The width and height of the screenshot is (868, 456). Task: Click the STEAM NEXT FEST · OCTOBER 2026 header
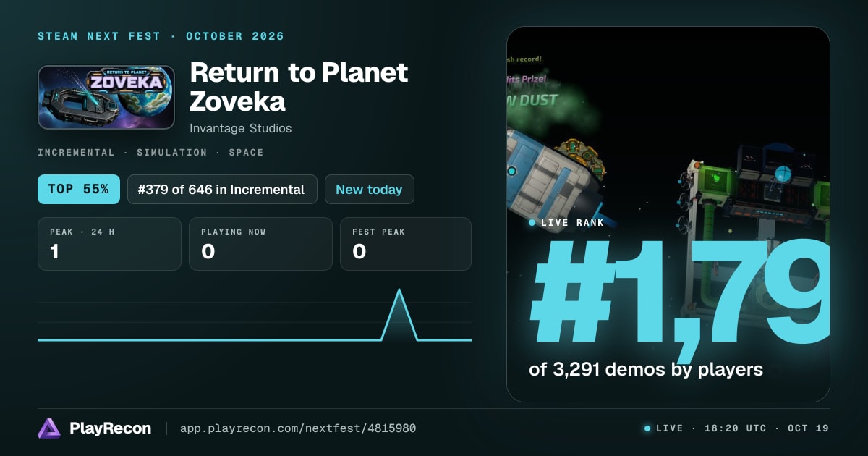pos(161,36)
